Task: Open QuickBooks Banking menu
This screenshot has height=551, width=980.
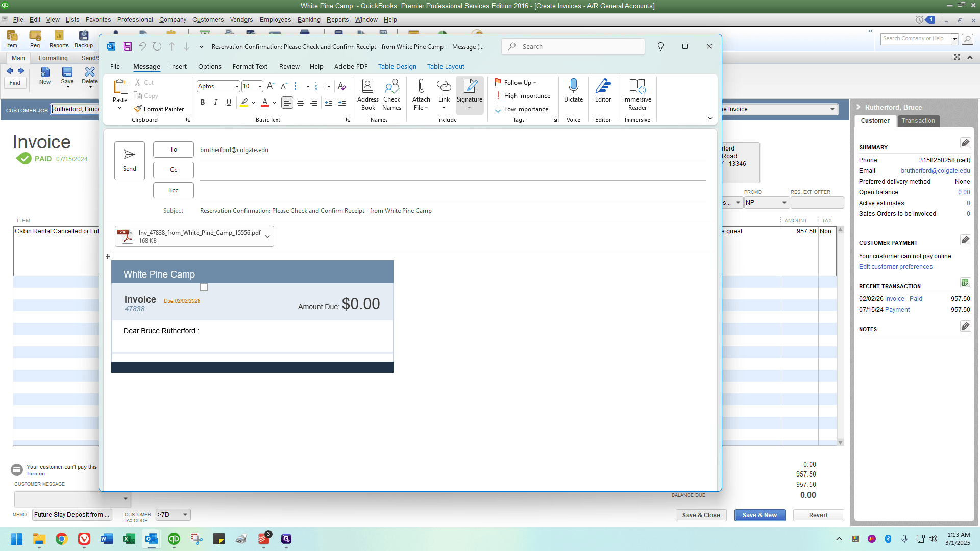Action: click(x=309, y=19)
